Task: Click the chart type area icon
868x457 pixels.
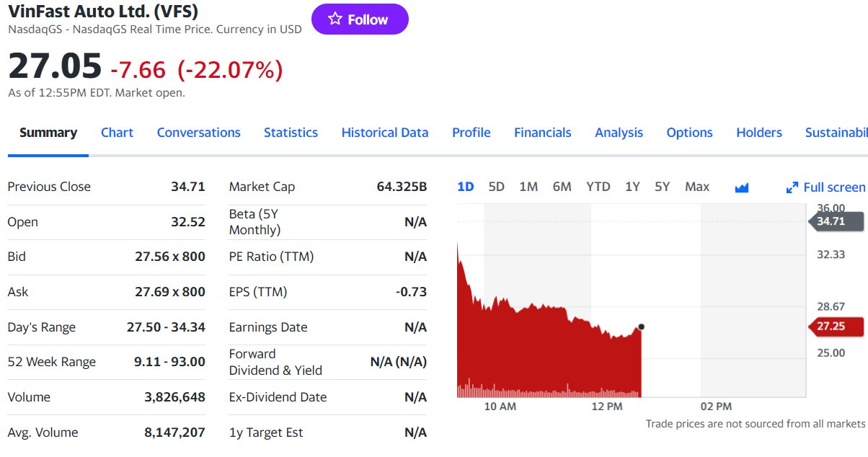Action: [x=742, y=187]
